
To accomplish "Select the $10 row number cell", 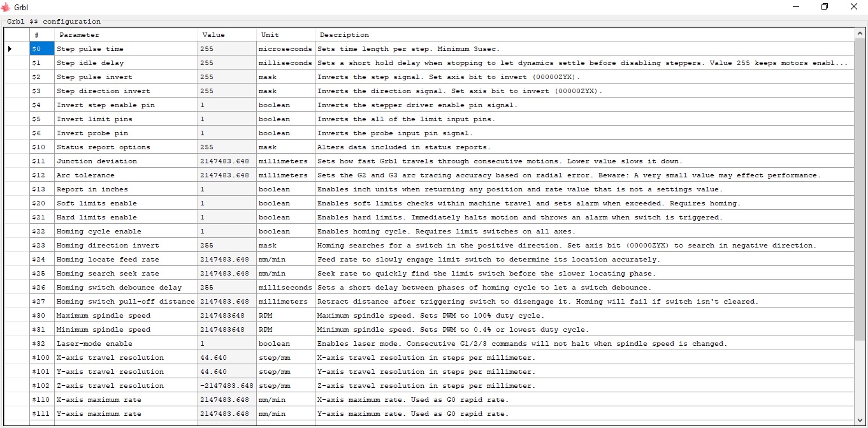I will pos(41,147).
